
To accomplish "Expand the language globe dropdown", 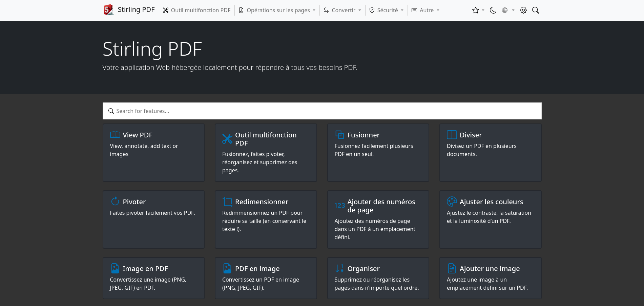I will point(505,10).
